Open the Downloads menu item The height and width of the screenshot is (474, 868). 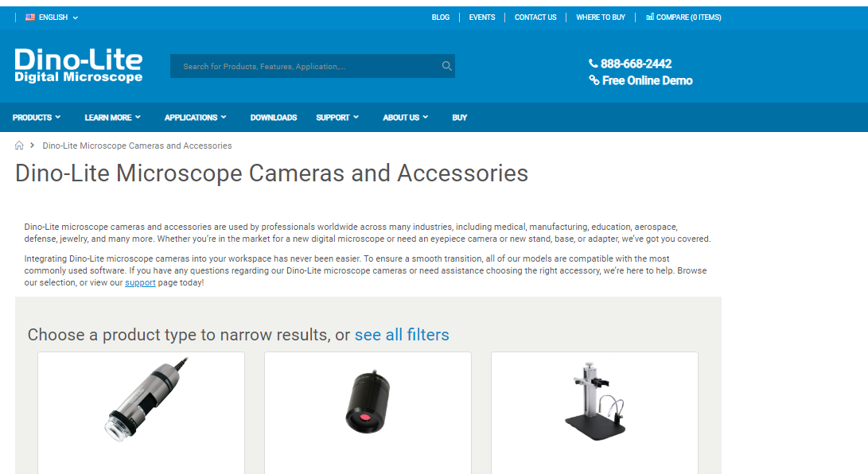[x=274, y=117]
